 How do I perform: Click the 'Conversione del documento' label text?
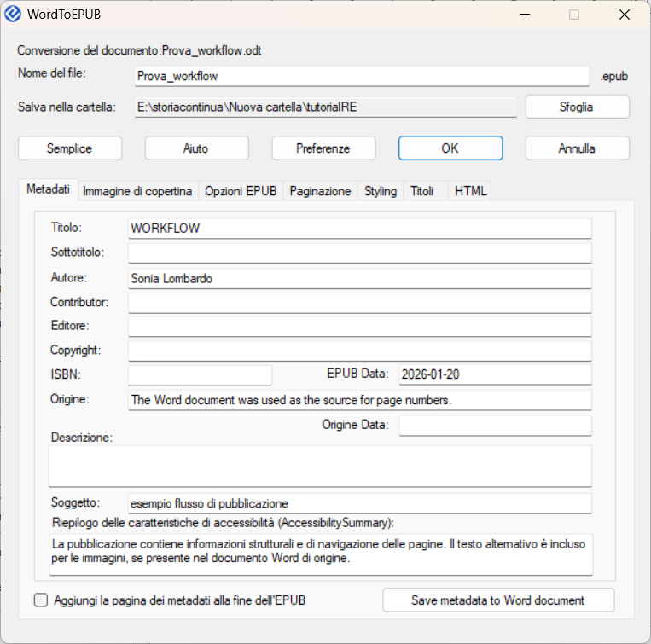139,50
